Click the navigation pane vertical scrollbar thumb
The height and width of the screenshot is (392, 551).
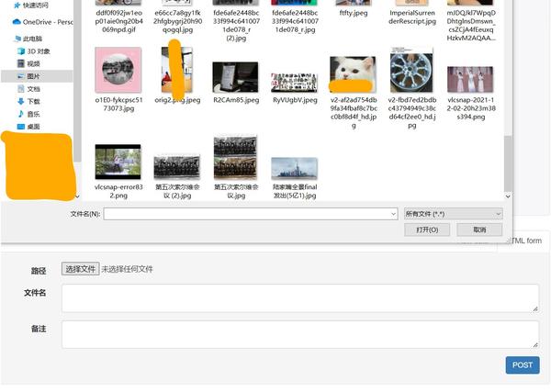click(x=77, y=81)
